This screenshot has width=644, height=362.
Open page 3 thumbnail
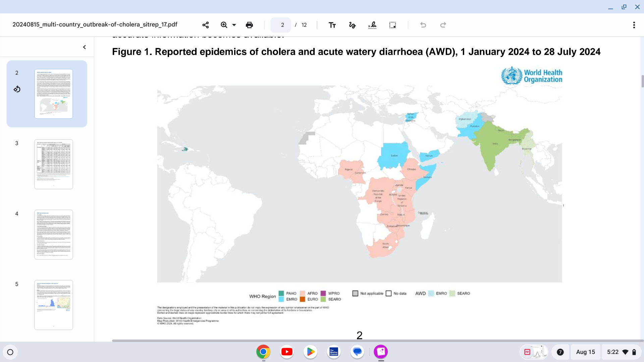(x=54, y=164)
